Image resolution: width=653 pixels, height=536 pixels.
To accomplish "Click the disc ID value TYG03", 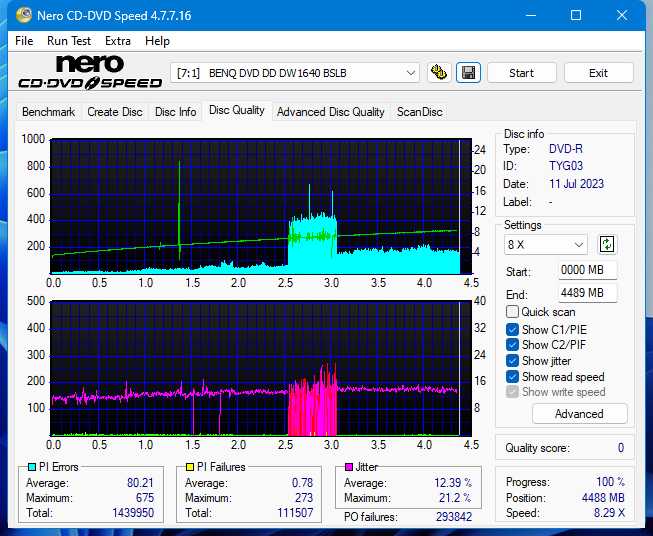I will (x=566, y=166).
